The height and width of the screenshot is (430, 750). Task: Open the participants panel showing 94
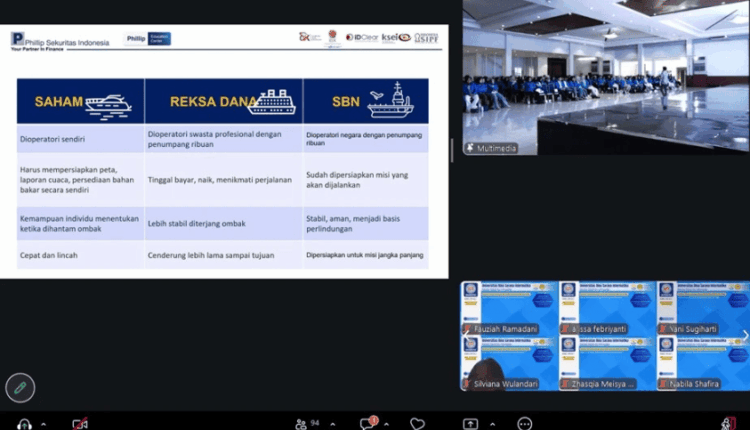pyautogui.click(x=307, y=424)
